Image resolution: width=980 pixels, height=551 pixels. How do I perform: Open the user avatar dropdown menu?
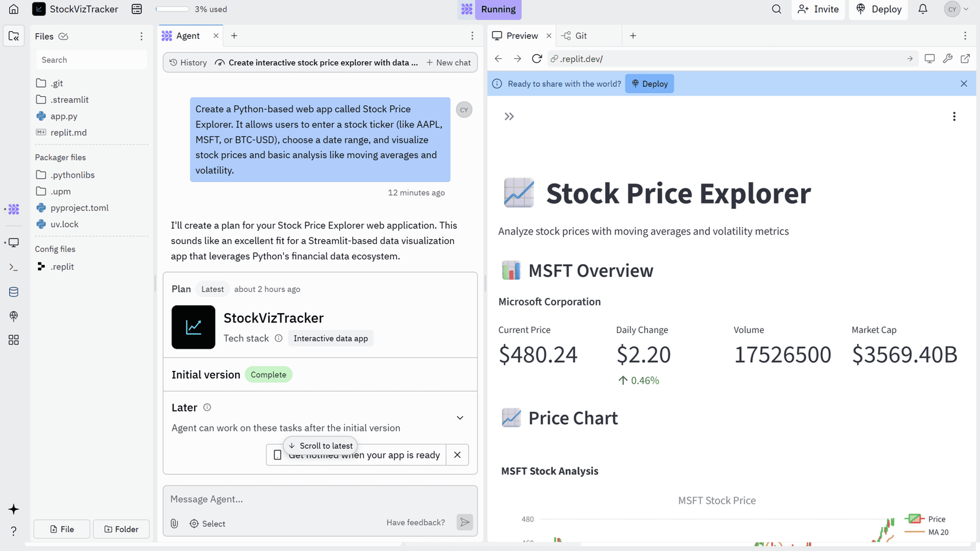coord(957,9)
